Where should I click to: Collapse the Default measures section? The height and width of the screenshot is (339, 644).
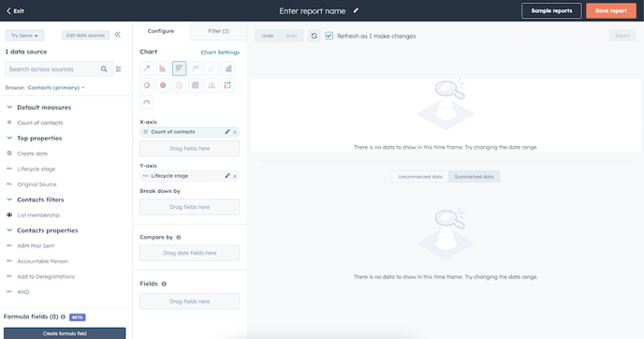tap(9, 108)
